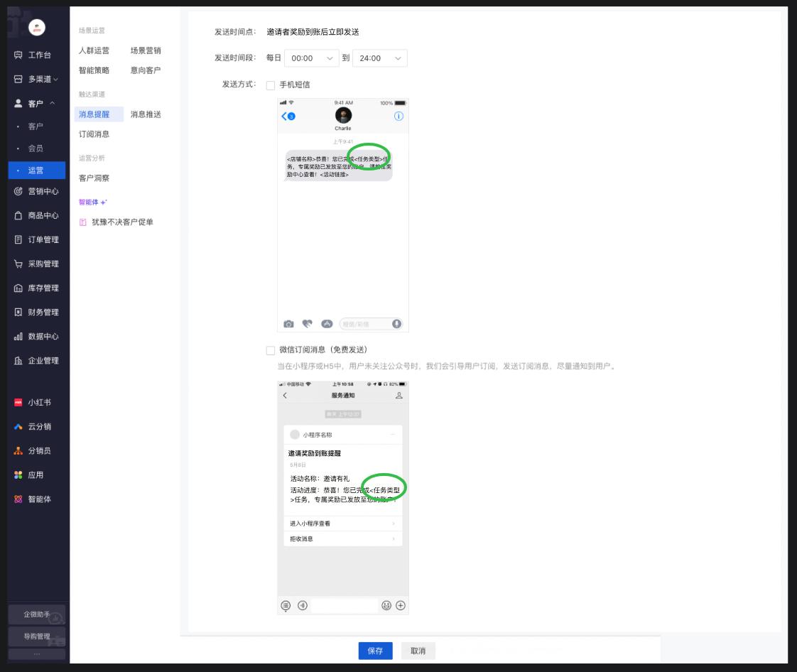This screenshot has height=672, width=797.
Task: Enable the 手机短信 checkbox
Action: (271, 85)
